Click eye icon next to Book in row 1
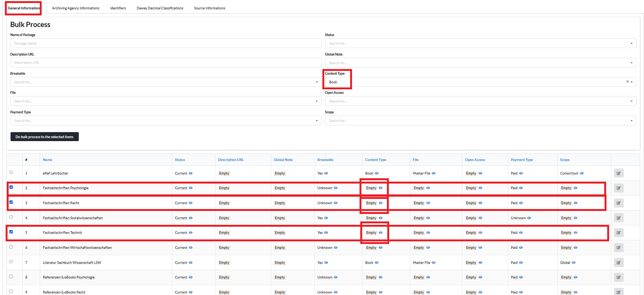The width and height of the screenshot is (644, 295). point(377,173)
